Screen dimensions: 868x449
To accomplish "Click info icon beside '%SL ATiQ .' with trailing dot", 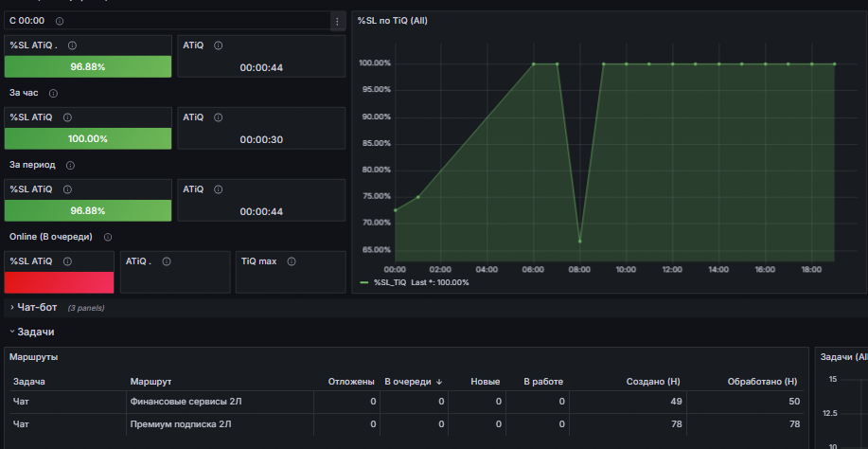I will pos(72,45).
